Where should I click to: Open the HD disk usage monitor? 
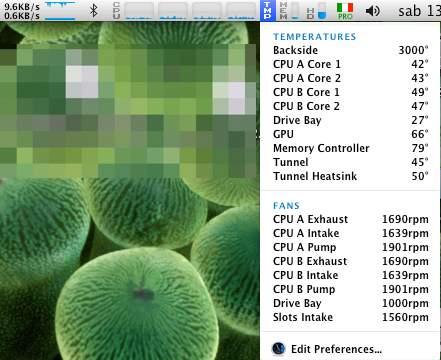316,11
